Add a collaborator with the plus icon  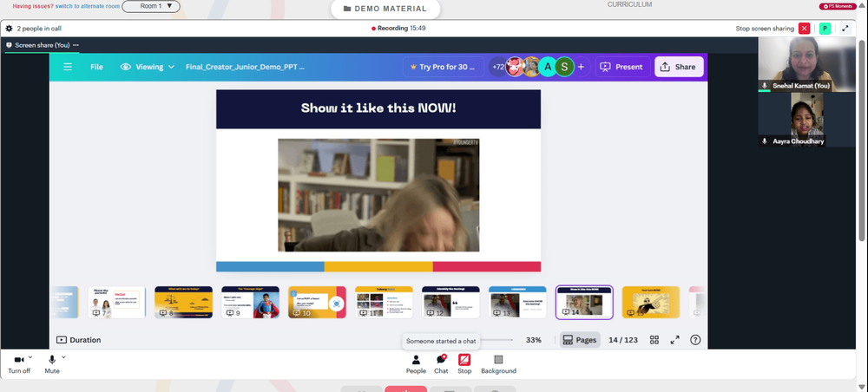click(581, 67)
